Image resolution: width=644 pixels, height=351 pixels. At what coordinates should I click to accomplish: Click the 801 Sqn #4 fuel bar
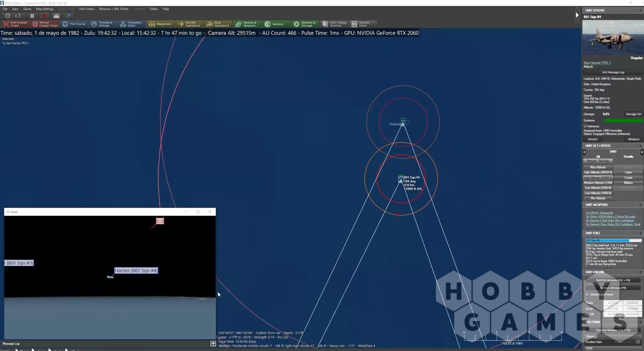(614, 241)
